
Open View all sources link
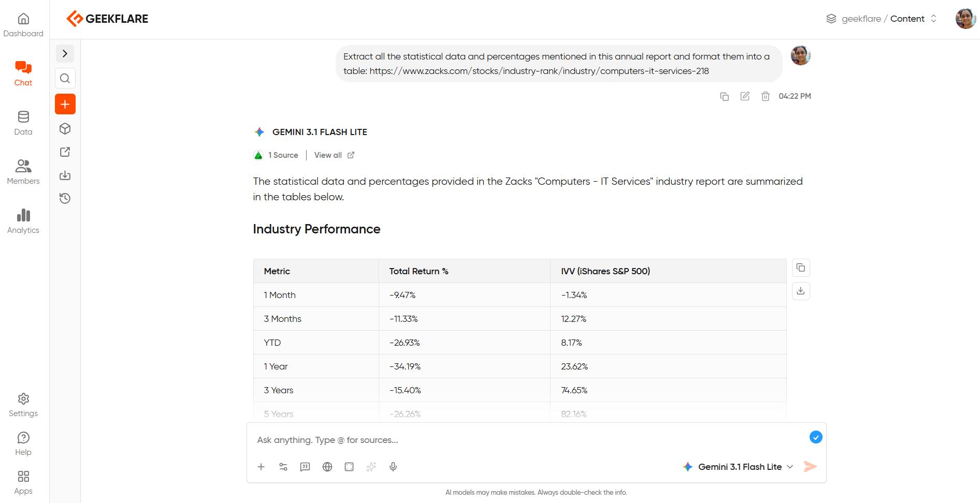[334, 155]
